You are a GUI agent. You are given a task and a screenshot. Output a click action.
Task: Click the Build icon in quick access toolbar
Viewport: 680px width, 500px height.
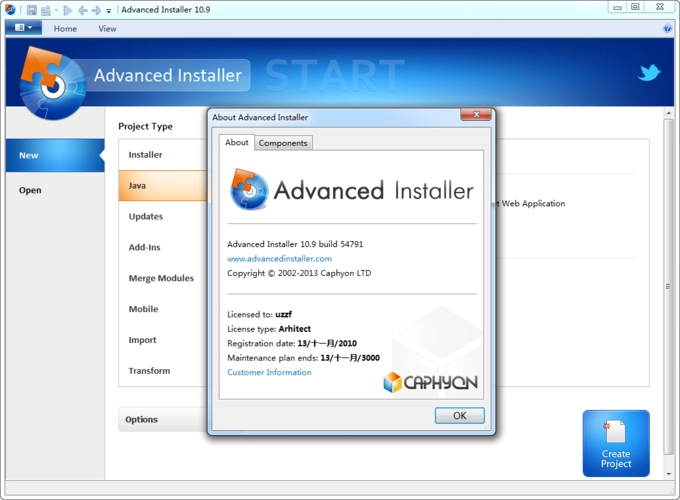coord(46,10)
